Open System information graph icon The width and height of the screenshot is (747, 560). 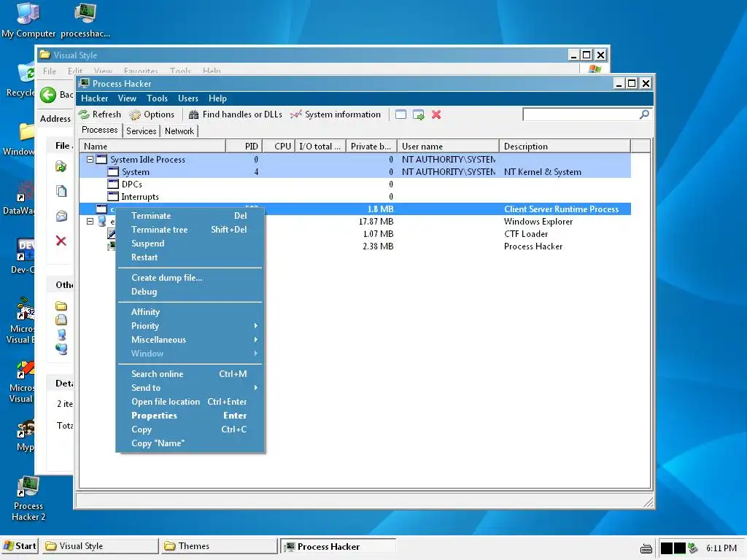point(296,114)
